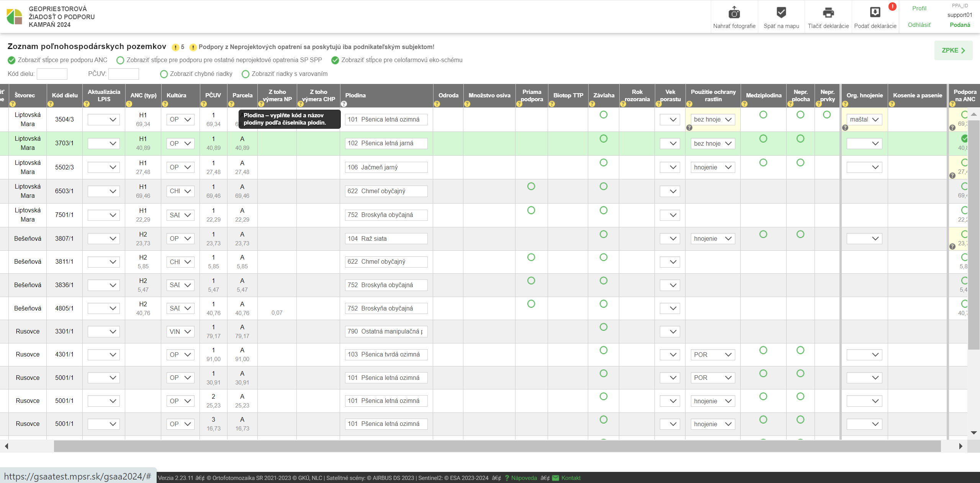Click the Kód dielu filter input field
This screenshot has width=980, height=483.
point(52,74)
